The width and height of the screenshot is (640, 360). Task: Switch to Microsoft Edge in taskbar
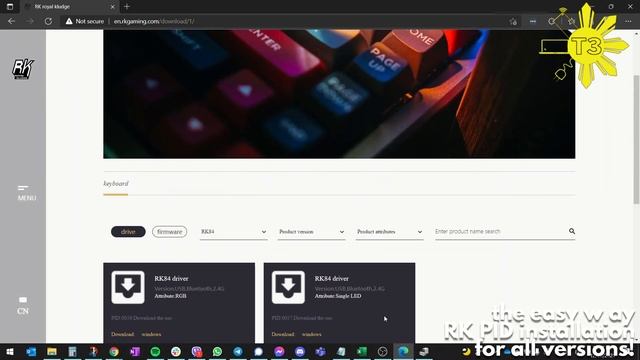pyautogui.click(x=403, y=351)
